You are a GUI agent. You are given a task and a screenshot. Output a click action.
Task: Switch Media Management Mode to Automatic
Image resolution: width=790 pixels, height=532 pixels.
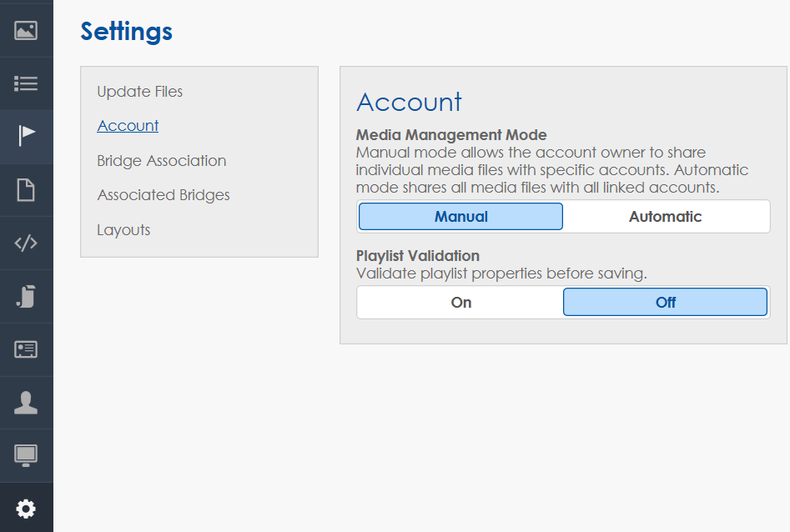[x=665, y=217]
